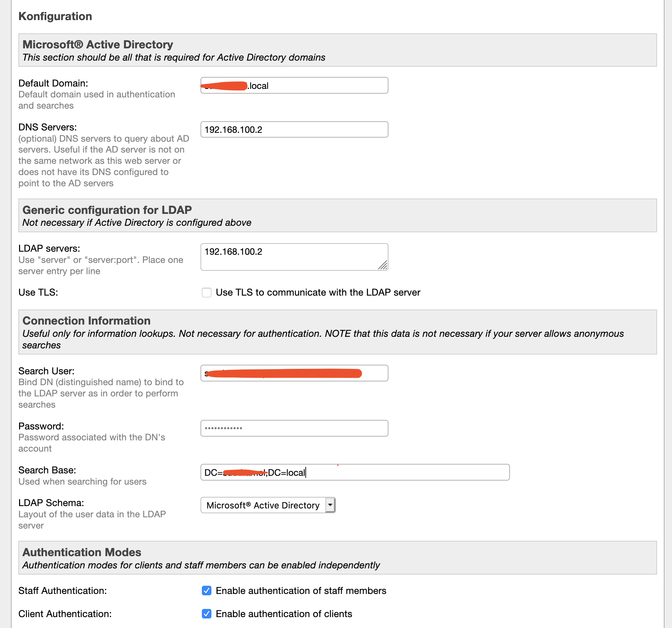Uncheck the Staff Authentication checkbox
This screenshot has width=672, height=628.
[207, 591]
